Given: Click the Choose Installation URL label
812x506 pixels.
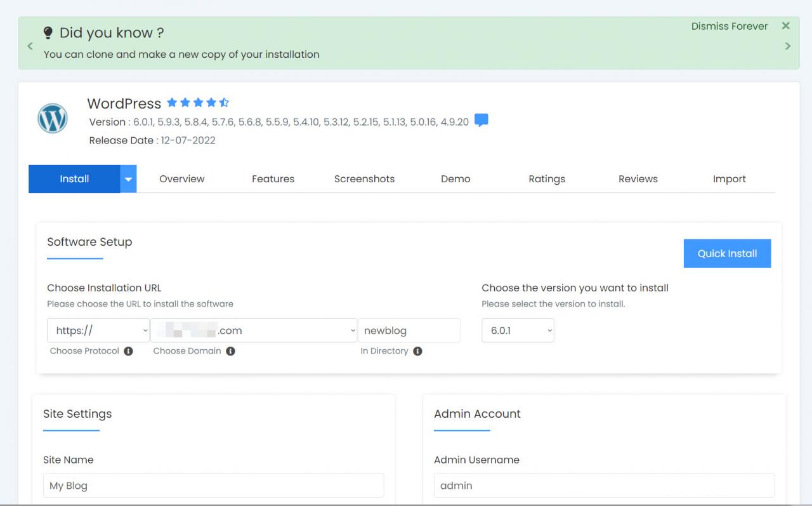Looking at the screenshot, I should pyautogui.click(x=104, y=288).
